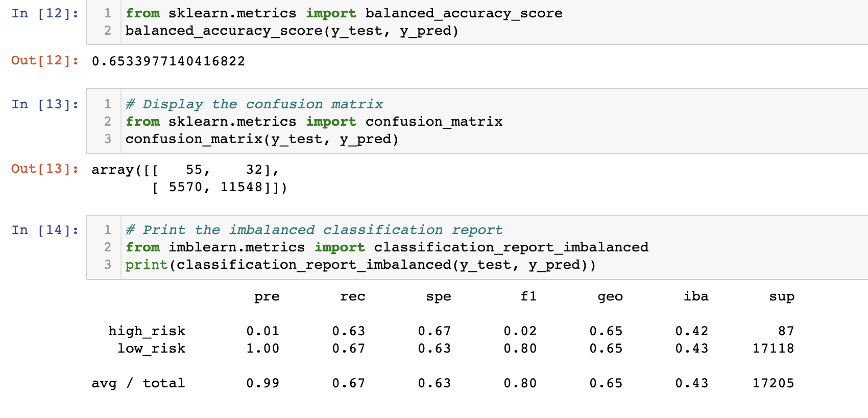Click line number 3 in cell 14

pyautogui.click(x=108, y=265)
